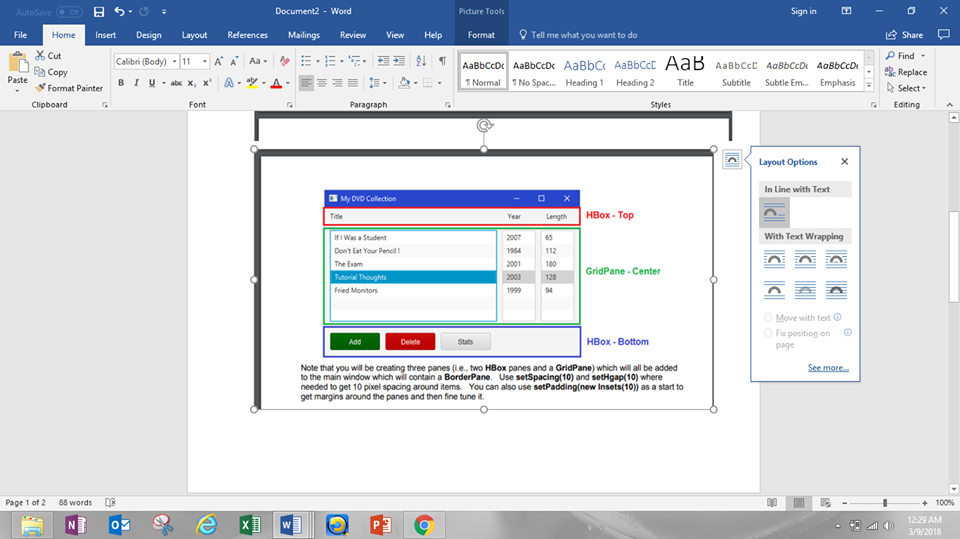Open Chrome from the taskbar
Screen dimensions: 960x539
pyautogui.click(x=424, y=525)
